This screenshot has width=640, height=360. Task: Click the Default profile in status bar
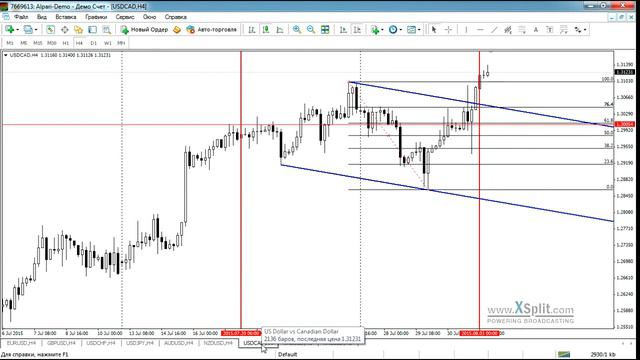(287, 354)
